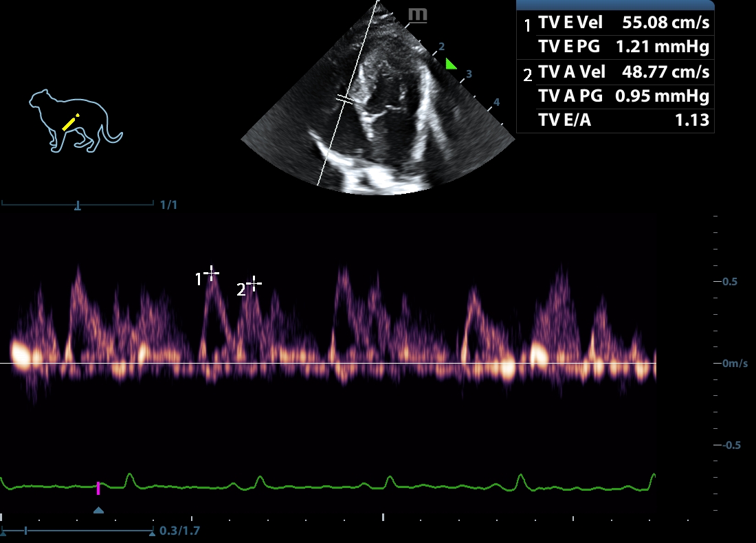The image size is (756, 543).
Task: Click the 0.5 velocity scale label
Action: point(730,282)
